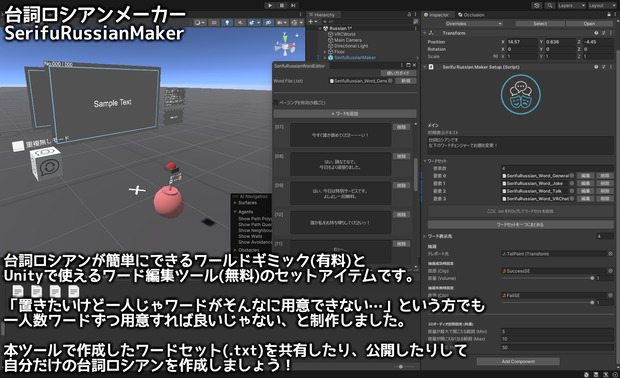Collapse the Russian 1 scene
The width and height of the screenshot is (620, 378).
[321, 28]
